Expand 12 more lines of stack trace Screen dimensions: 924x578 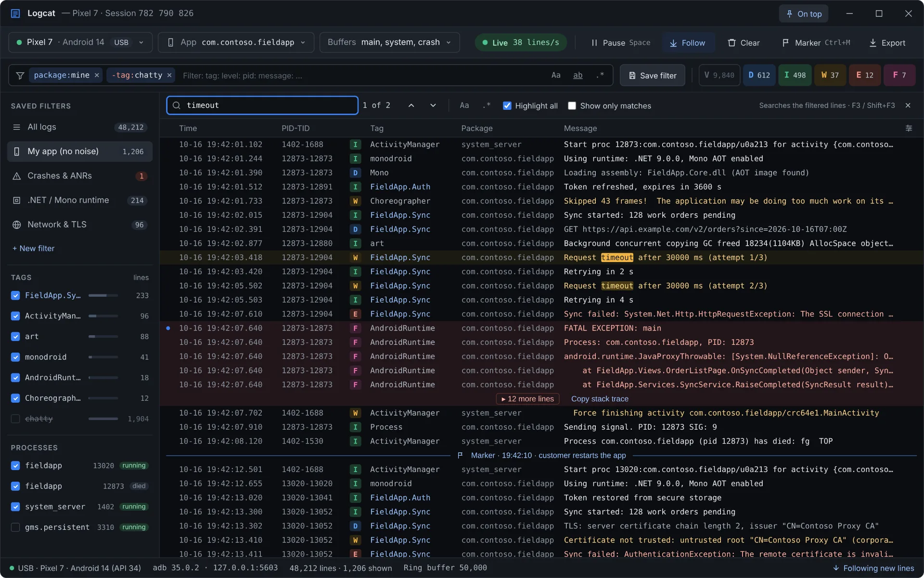coord(527,399)
